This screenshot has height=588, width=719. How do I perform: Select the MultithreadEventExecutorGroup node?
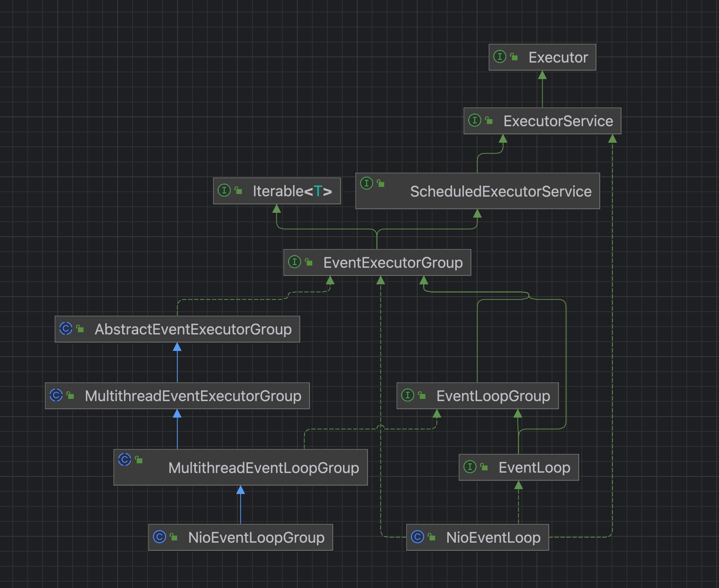[x=193, y=396]
